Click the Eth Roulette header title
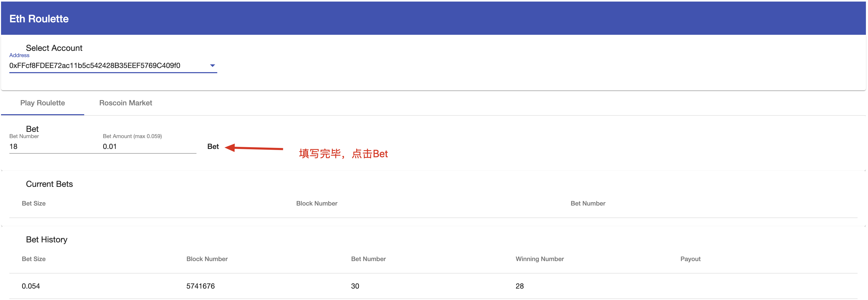The width and height of the screenshot is (868, 300). pyautogui.click(x=39, y=19)
